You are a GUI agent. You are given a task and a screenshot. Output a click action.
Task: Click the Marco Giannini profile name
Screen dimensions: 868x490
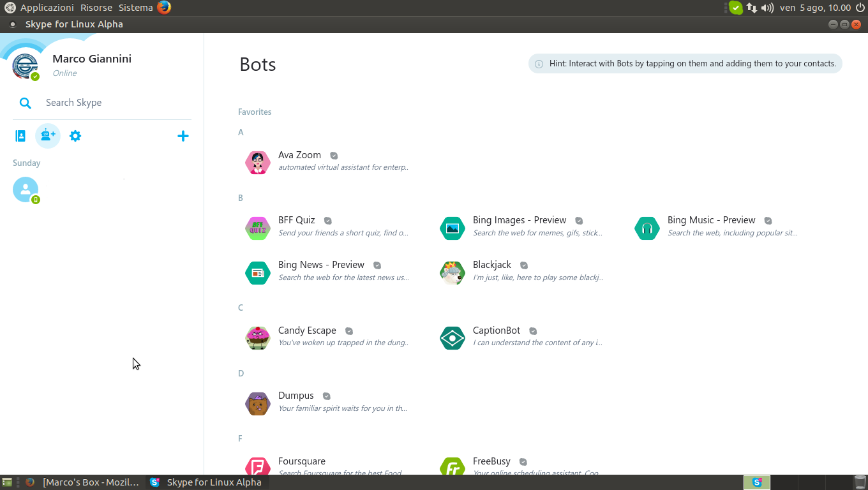pyautogui.click(x=92, y=59)
